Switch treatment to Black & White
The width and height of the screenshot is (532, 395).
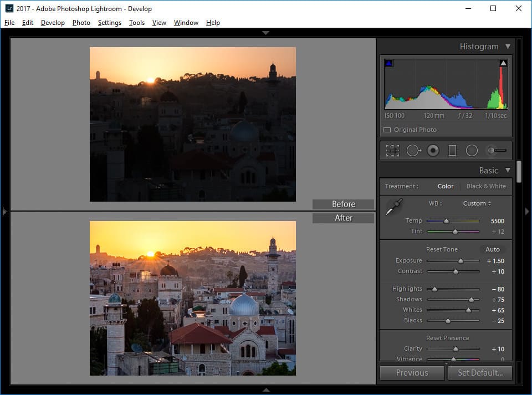click(486, 186)
